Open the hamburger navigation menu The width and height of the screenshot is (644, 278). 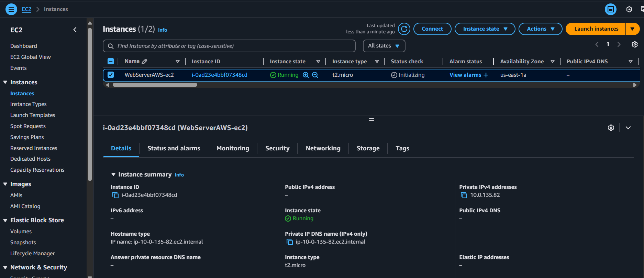11,9
